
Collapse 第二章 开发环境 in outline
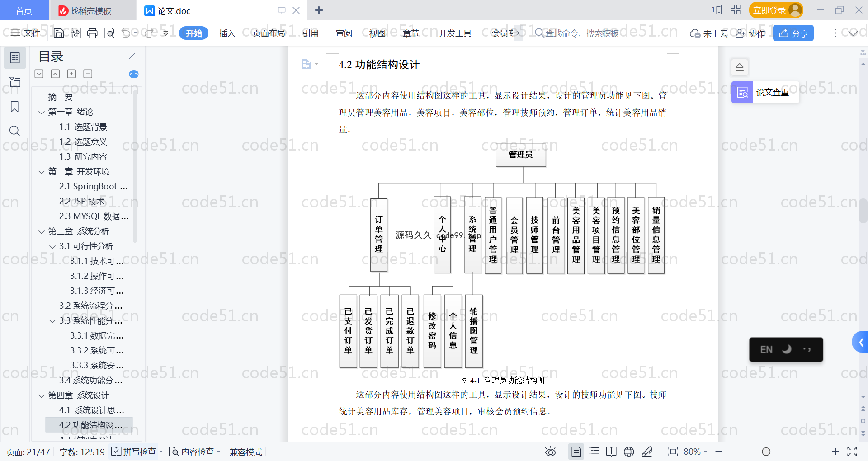coord(42,172)
